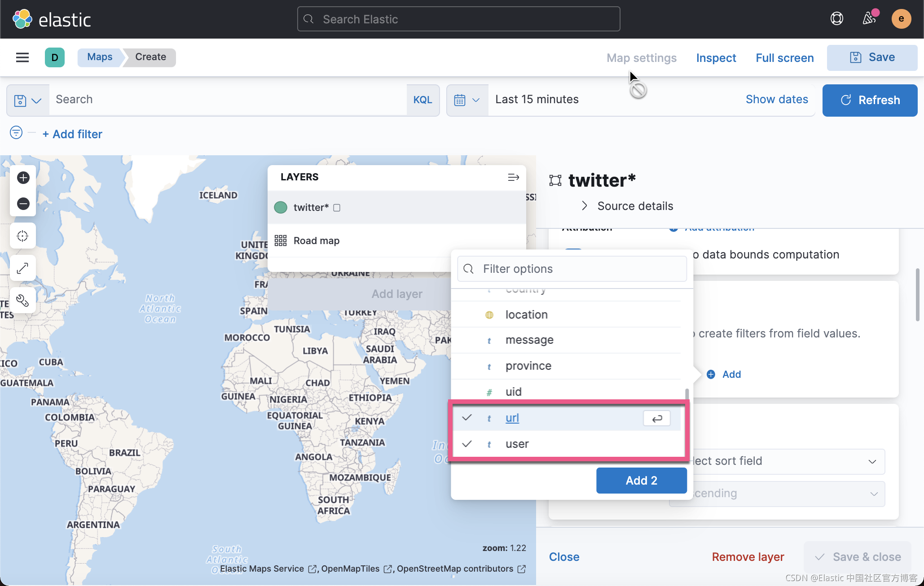Click the Add 2 button
924x586 pixels.
(x=641, y=481)
